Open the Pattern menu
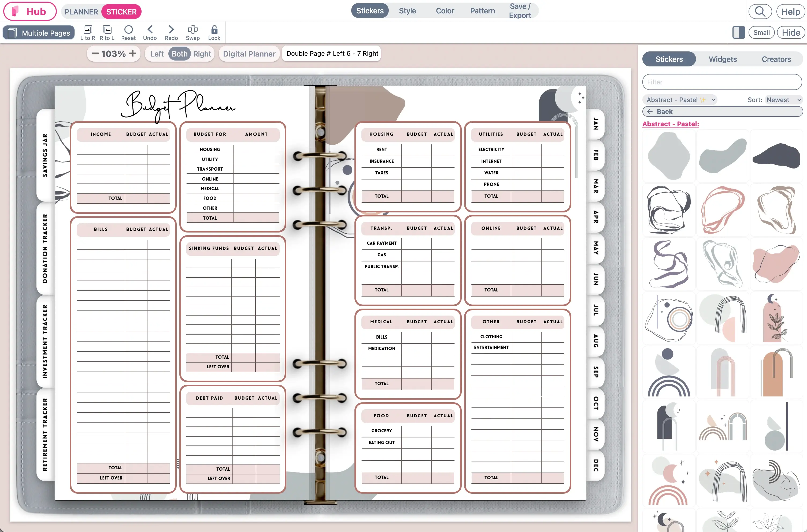Viewport: 807px width, 532px height. coord(482,10)
